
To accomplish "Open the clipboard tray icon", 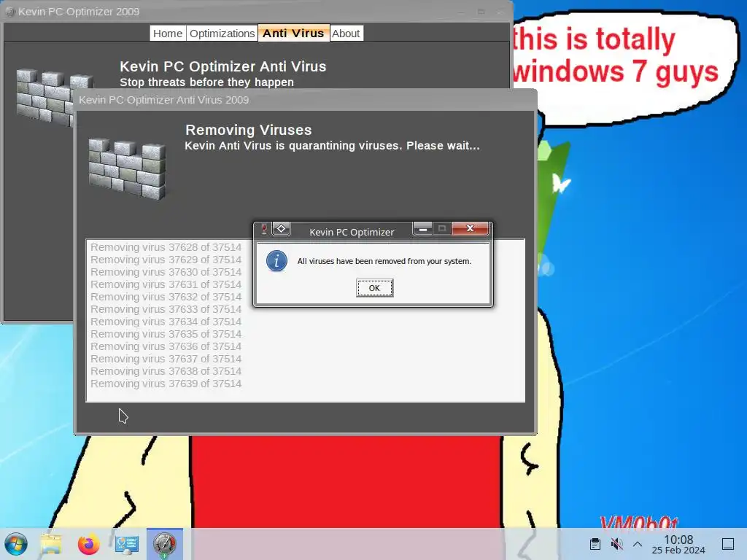I will tap(595, 544).
